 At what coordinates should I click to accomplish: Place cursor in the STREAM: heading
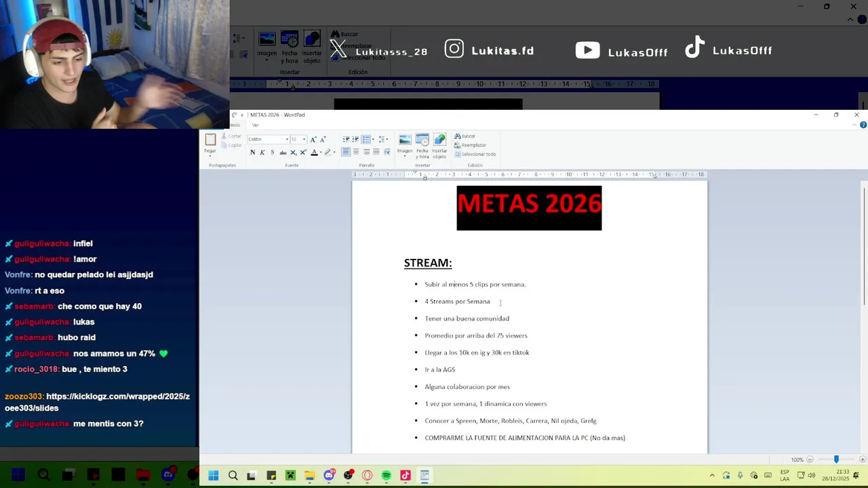[x=428, y=263]
